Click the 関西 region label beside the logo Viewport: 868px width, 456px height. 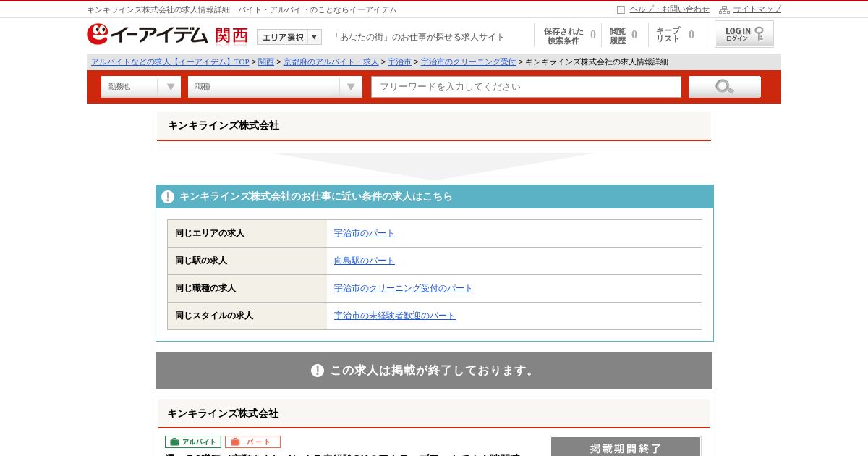point(231,35)
